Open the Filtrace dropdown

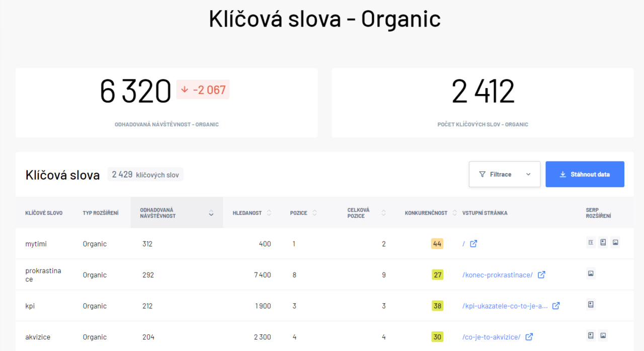pos(504,174)
